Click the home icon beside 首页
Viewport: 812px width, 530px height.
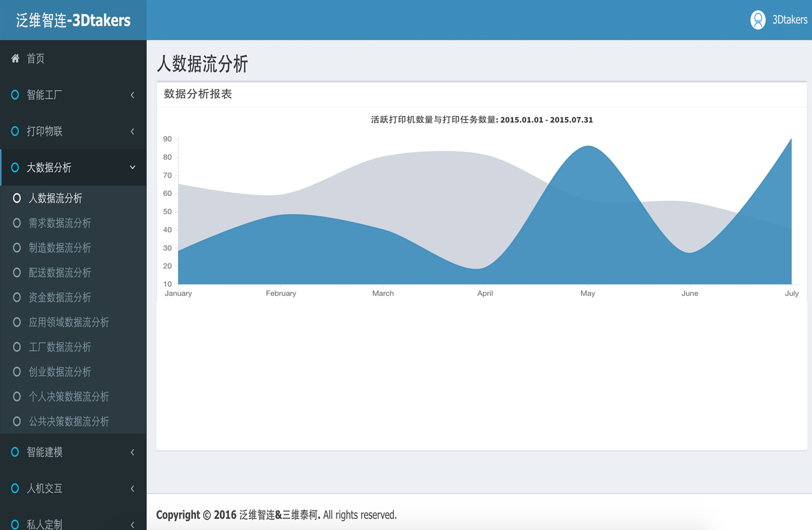(15, 59)
